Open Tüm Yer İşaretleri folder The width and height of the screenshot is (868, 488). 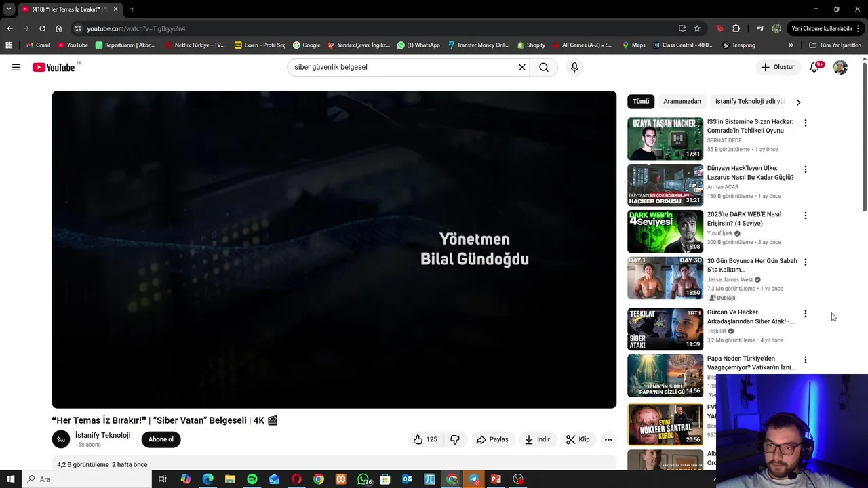[x=835, y=45]
